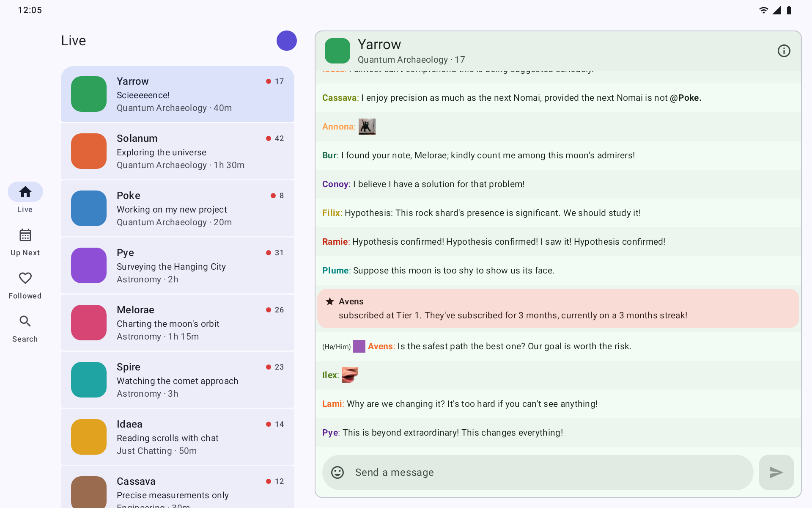Tap username Plume in chat
812x508 pixels.
point(335,271)
